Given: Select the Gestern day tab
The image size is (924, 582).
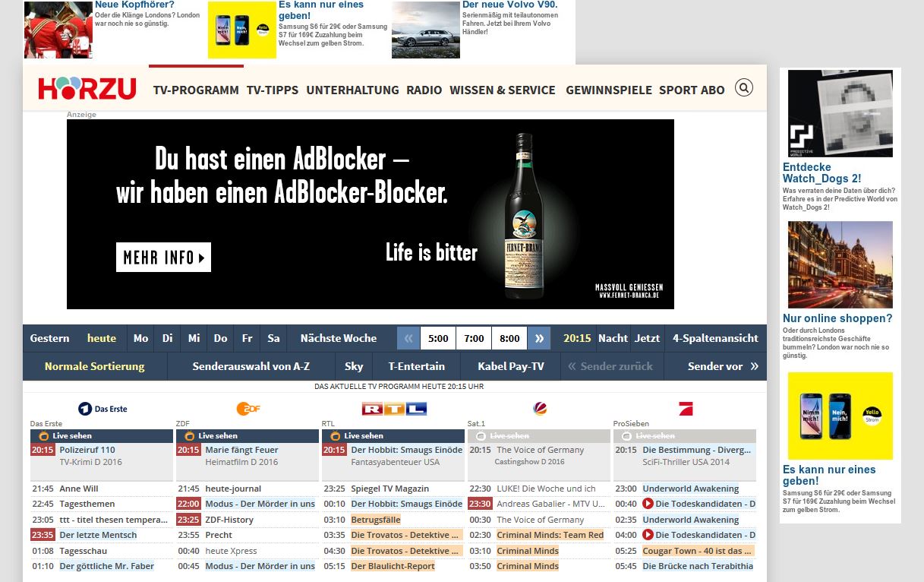Looking at the screenshot, I should pyautogui.click(x=49, y=338).
